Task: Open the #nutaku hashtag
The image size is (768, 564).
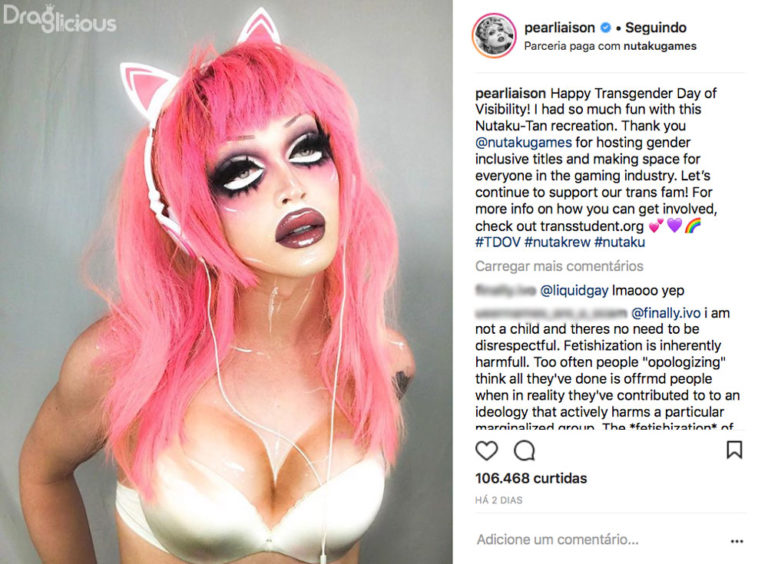Action: [620, 242]
